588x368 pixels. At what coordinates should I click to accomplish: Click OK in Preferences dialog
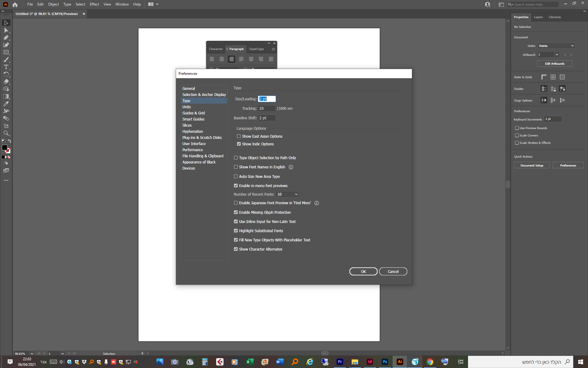tap(363, 271)
